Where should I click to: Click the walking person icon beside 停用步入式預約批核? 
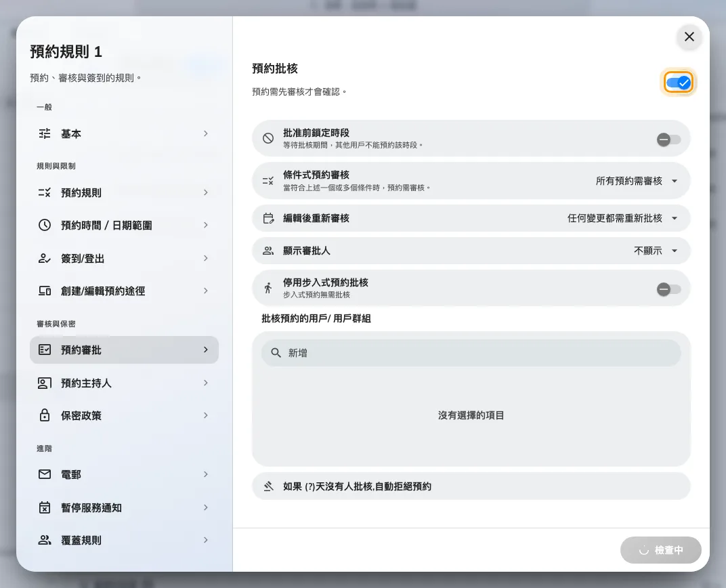[268, 288]
